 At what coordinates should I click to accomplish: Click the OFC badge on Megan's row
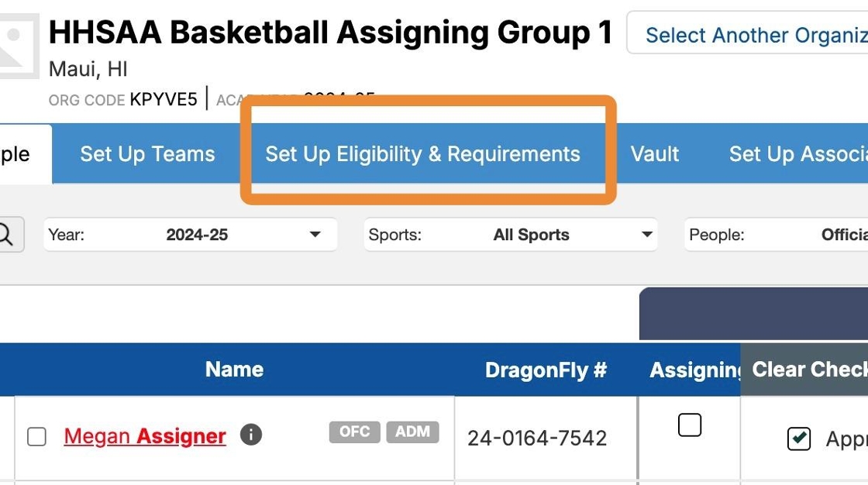click(x=354, y=432)
